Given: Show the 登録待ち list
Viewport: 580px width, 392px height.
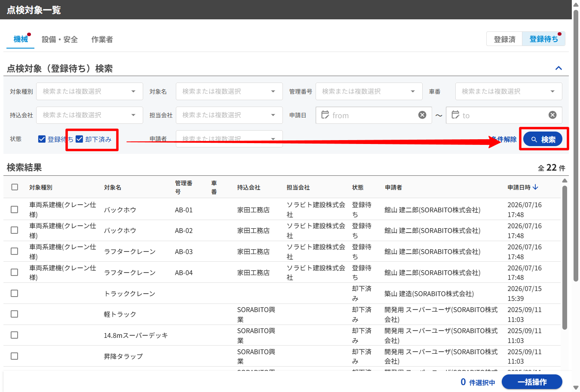Looking at the screenshot, I should 543,39.
